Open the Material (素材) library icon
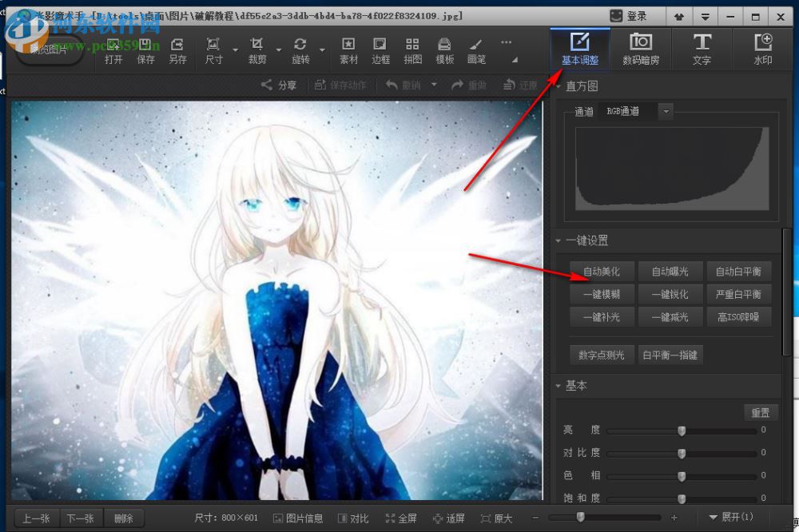799x532 pixels. (x=348, y=49)
